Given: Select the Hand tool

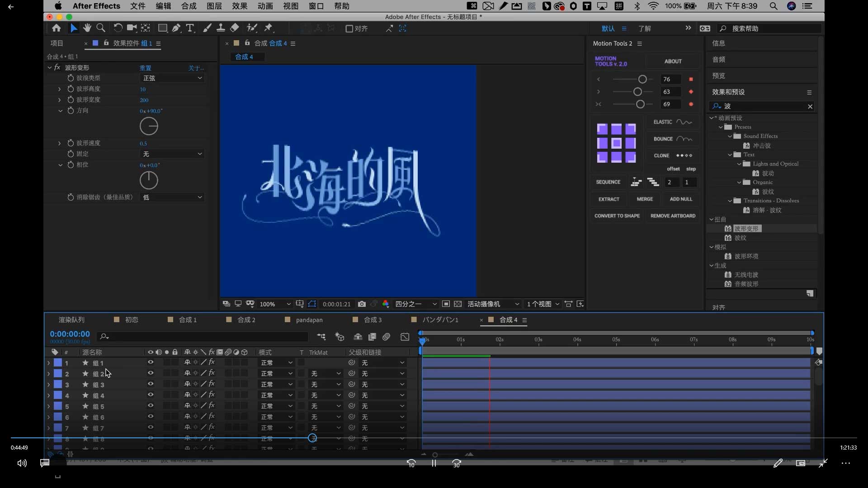Looking at the screenshot, I should 87,28.
